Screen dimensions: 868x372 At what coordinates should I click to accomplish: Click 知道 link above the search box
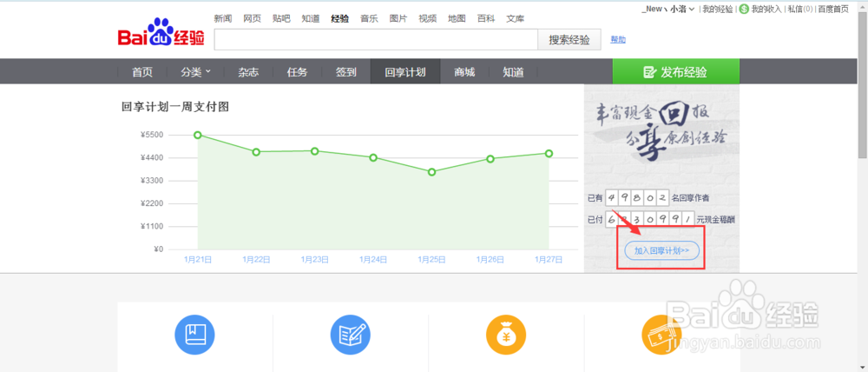(x=311, y=18)
